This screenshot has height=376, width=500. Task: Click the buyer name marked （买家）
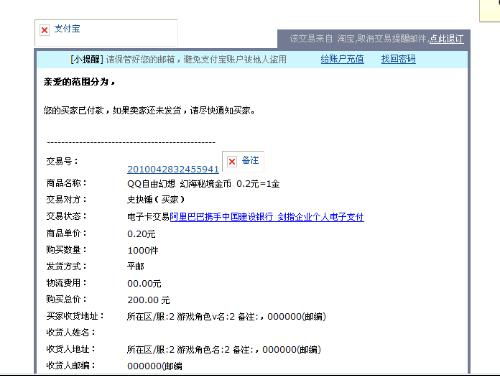click(x=156, y=200)
